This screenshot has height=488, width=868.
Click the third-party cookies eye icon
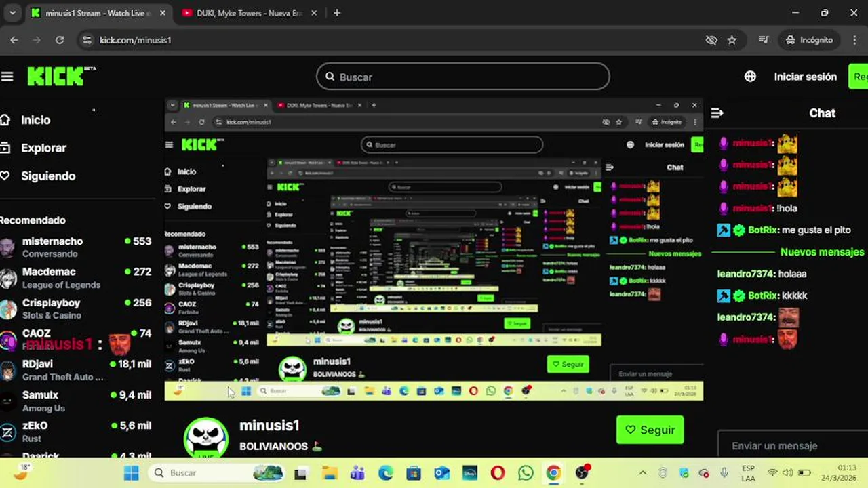pyautogui.click(x=711, y=40)
